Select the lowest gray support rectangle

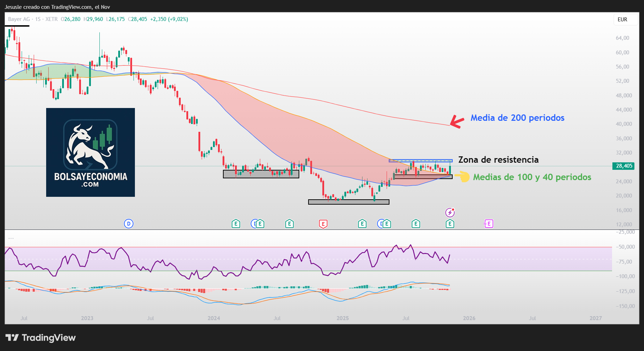[x=349, y=202]
